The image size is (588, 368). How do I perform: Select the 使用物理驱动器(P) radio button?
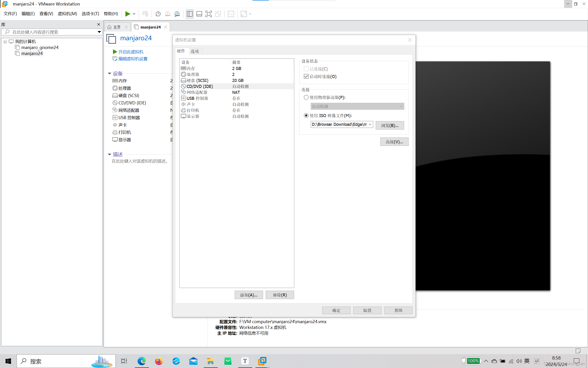306,97
